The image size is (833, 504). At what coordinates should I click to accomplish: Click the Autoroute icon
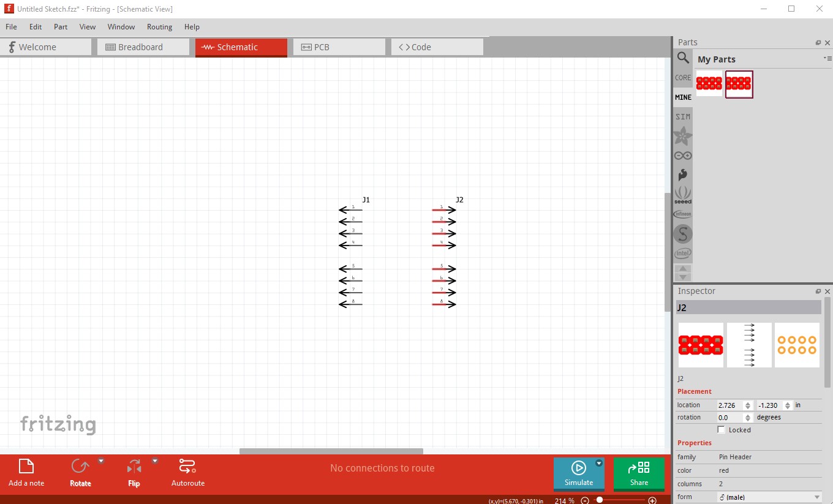pos(187,467)
